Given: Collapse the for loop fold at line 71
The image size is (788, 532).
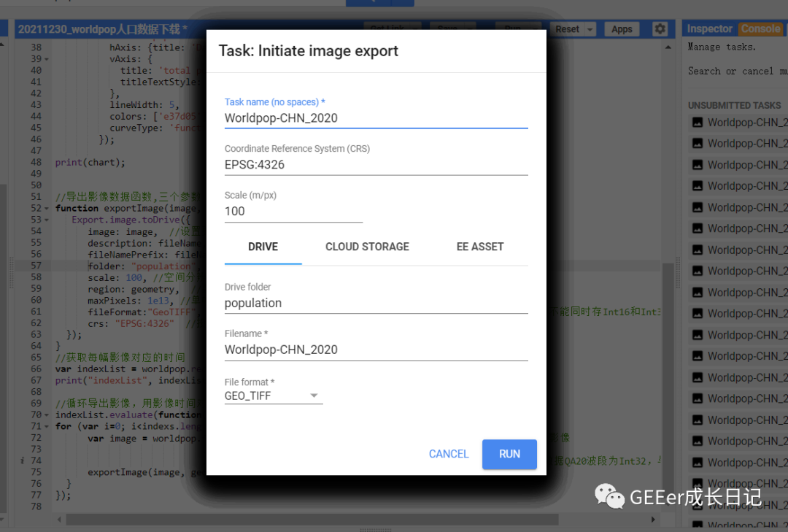Looking at the screenshot, I should [x=47, y=426].
